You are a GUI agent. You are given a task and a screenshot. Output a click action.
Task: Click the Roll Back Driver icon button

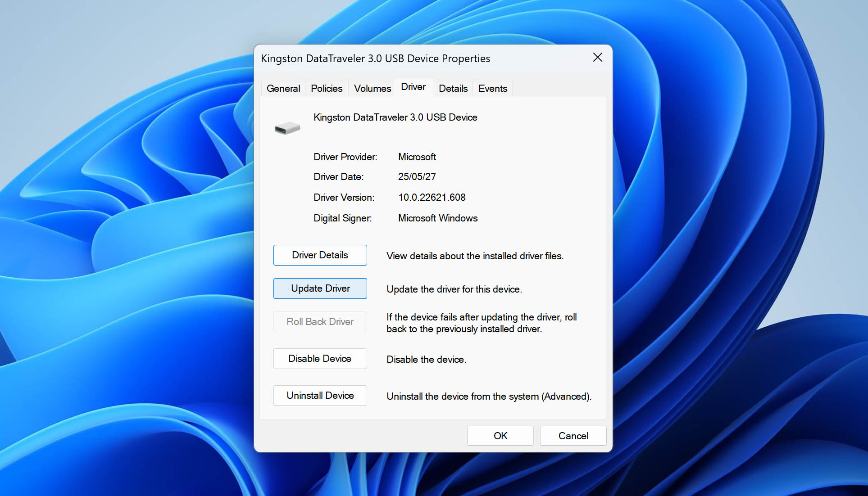[321, 321]
